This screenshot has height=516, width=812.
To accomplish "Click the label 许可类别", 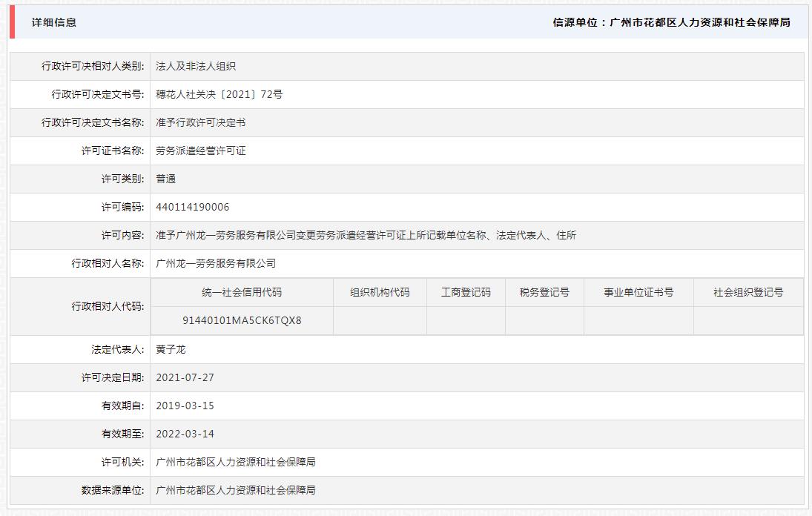I will 123,179.
